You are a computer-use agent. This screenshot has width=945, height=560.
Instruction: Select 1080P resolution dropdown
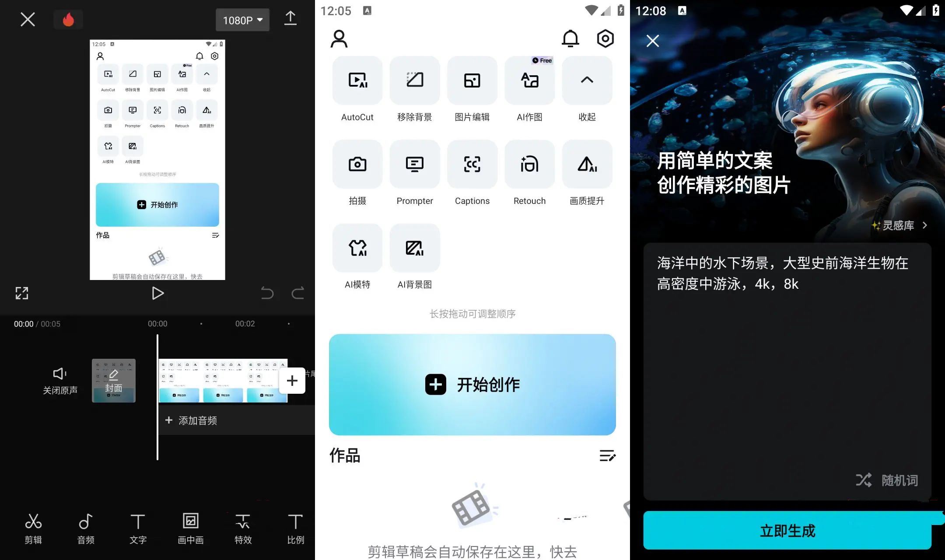coord(242,19)
